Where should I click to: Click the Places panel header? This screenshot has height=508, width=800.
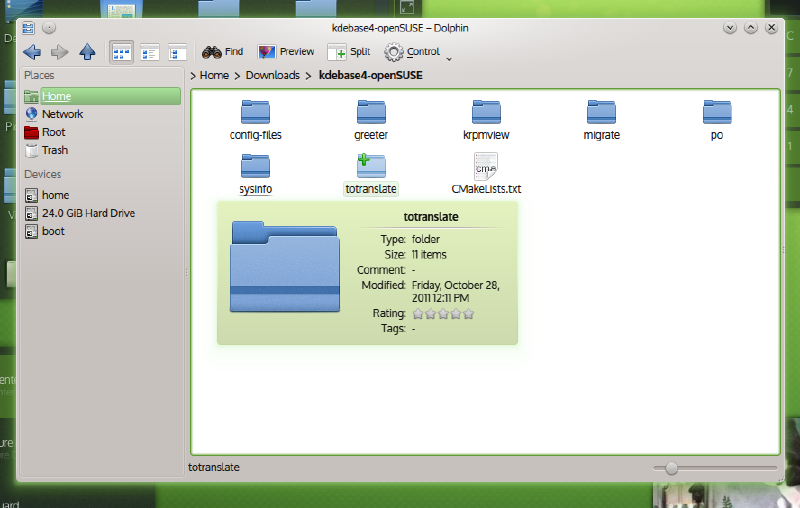tap(39, 75)
